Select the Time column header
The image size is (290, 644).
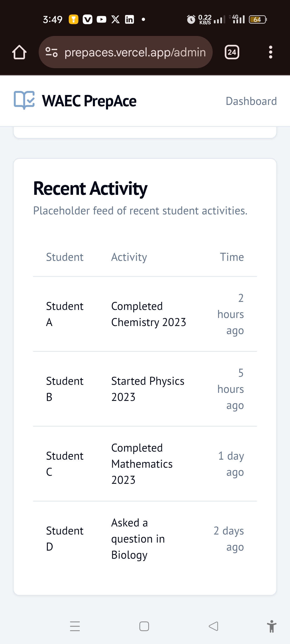point(232,257)
